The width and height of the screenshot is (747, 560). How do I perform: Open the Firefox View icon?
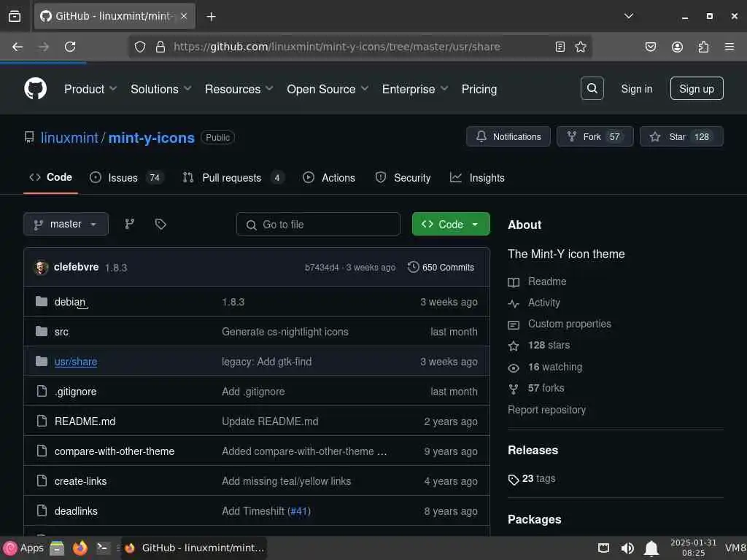15,17
